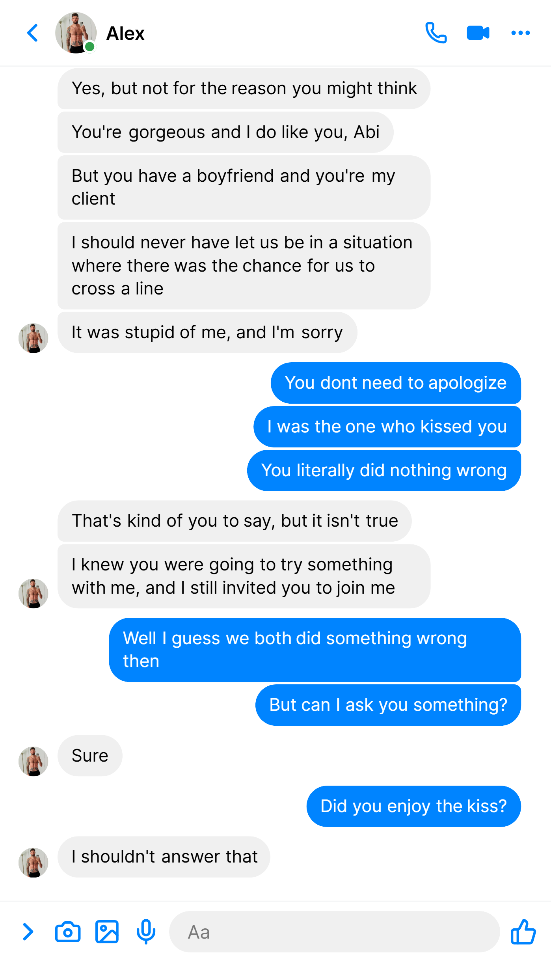Image resolution: width=551 pixels, height=980 pixels.
Task: Tap the 'You dont need to apologize' bubble
Action: [x=396, y=383]
